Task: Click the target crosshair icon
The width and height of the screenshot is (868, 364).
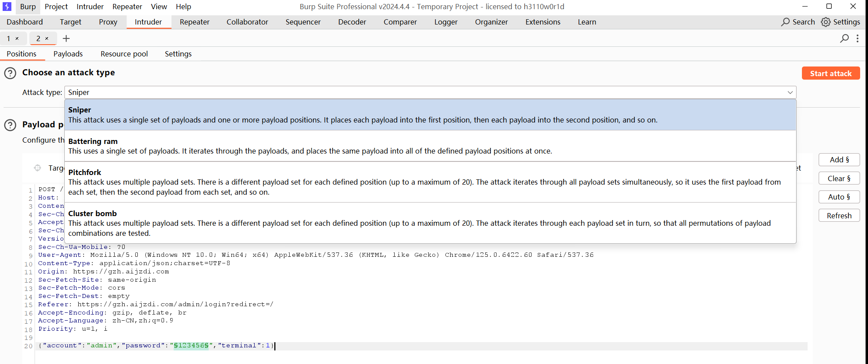Action: pos(38,168)
